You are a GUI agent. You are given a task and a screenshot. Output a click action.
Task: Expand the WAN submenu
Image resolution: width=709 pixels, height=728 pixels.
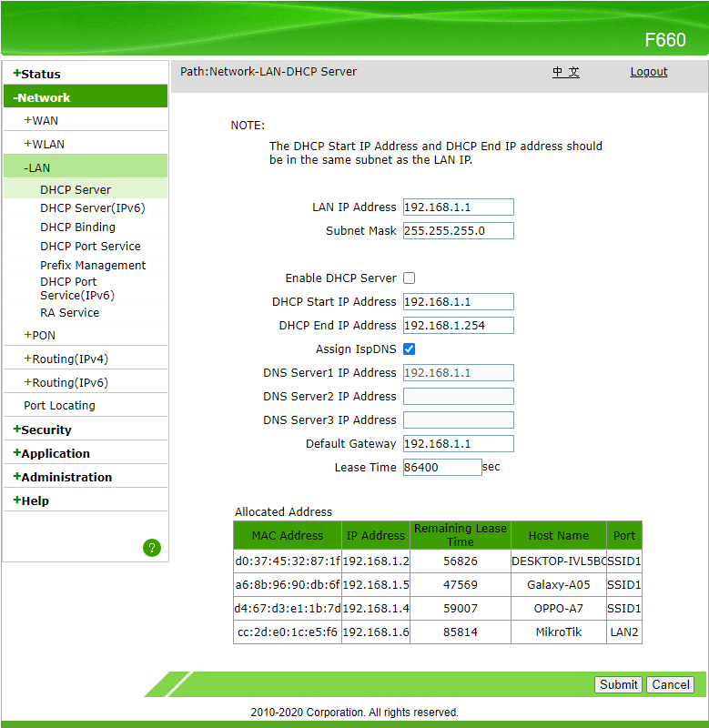click(x=41, y=120)
